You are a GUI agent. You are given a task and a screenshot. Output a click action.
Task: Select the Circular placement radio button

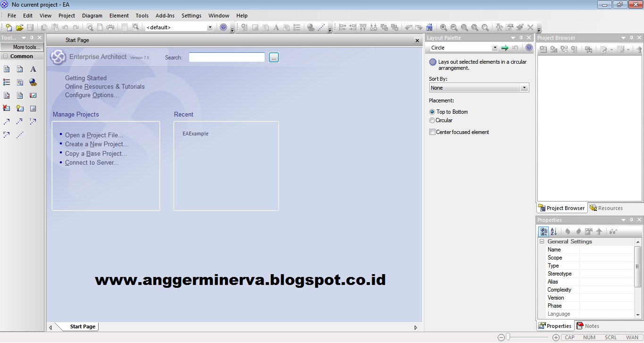pyautogui.click(x=432, y=120)
